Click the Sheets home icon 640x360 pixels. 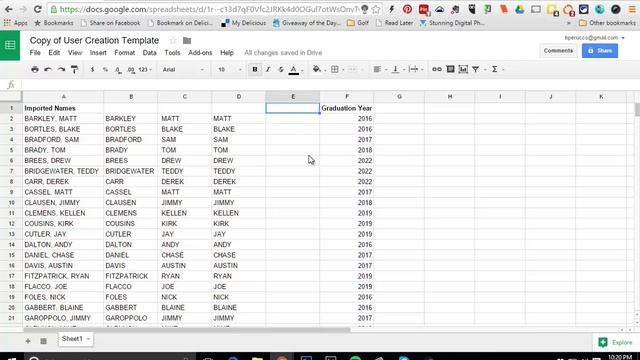tap(10, 45)
